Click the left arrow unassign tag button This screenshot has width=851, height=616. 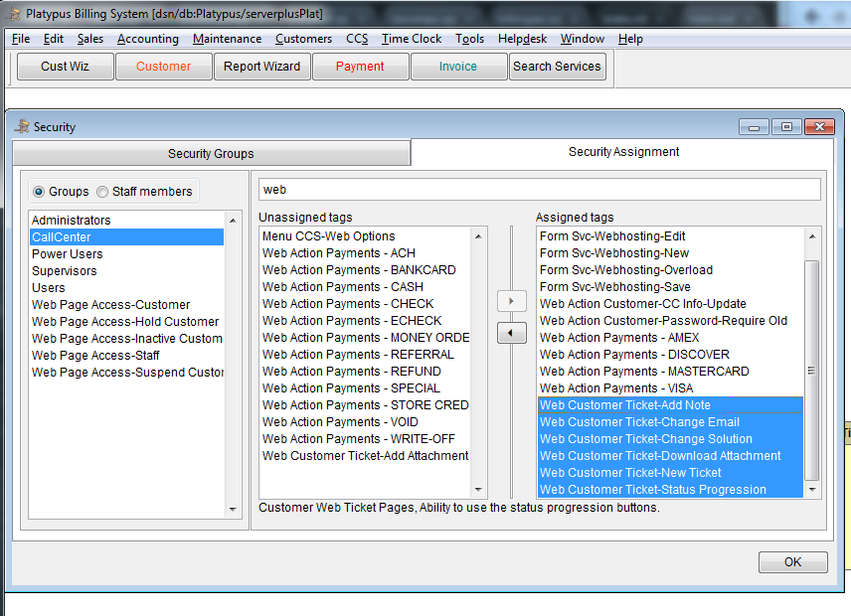511,334
